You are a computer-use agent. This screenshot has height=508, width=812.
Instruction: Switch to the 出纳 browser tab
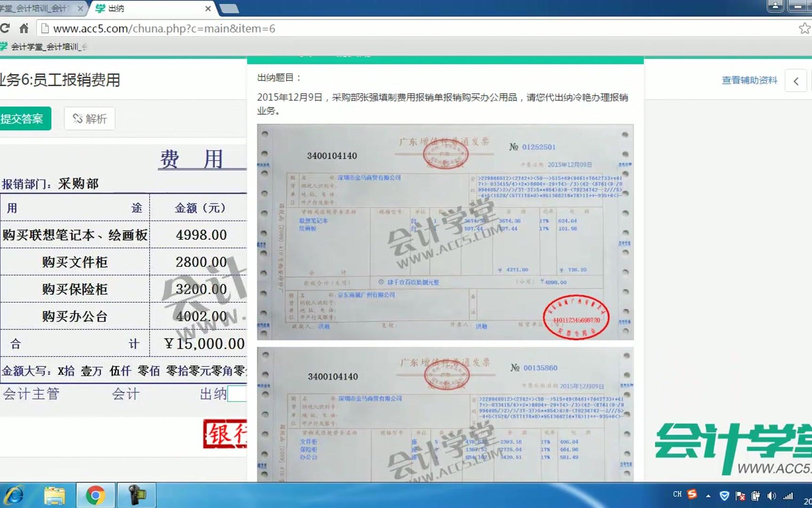151,8
